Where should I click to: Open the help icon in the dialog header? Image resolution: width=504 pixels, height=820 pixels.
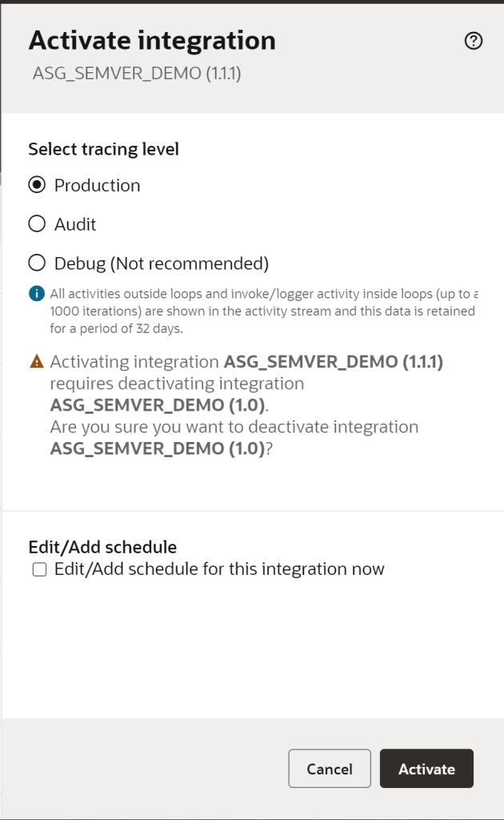[x=474, y=42]
